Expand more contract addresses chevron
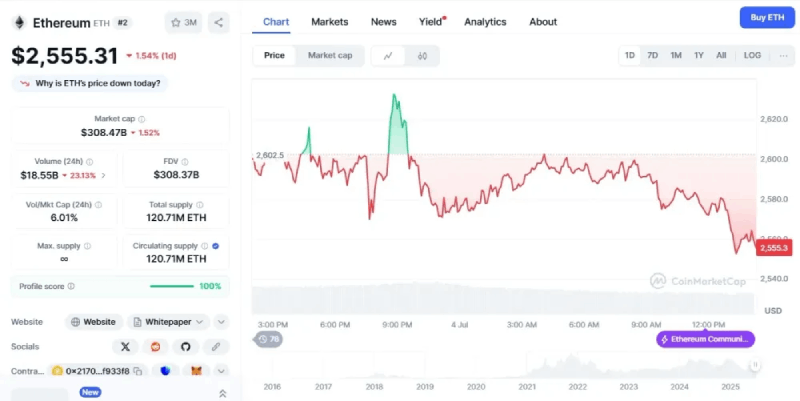This screenshot has height=401, width=800. 221,372
